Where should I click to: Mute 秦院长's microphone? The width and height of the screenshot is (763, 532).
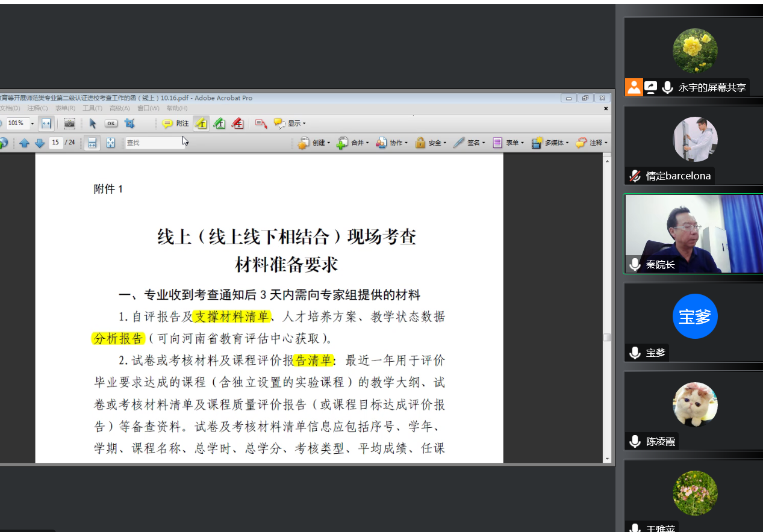tap(635, 264)
